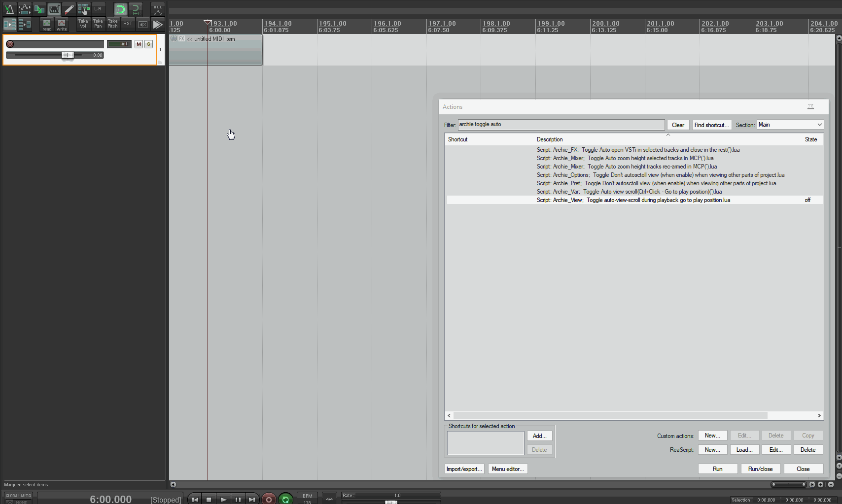Click the RST toolbar button
842x504 pixels.
tap(128, 24)
